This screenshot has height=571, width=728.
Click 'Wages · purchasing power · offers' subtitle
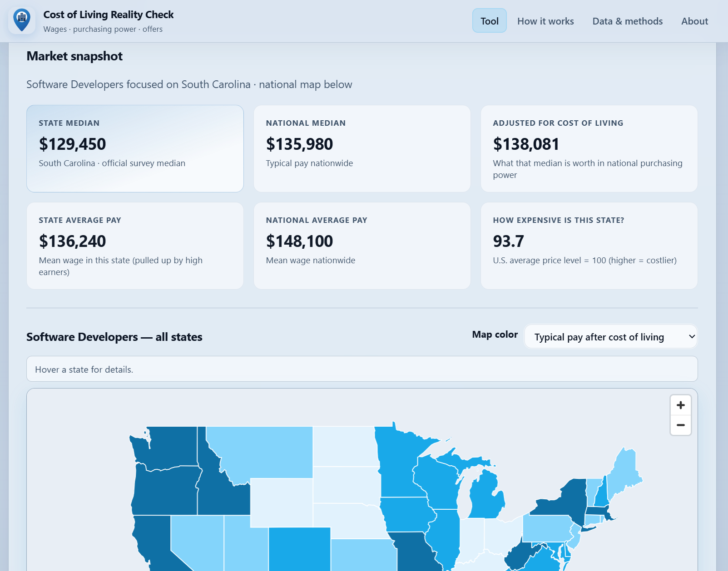tap(103, 29)
